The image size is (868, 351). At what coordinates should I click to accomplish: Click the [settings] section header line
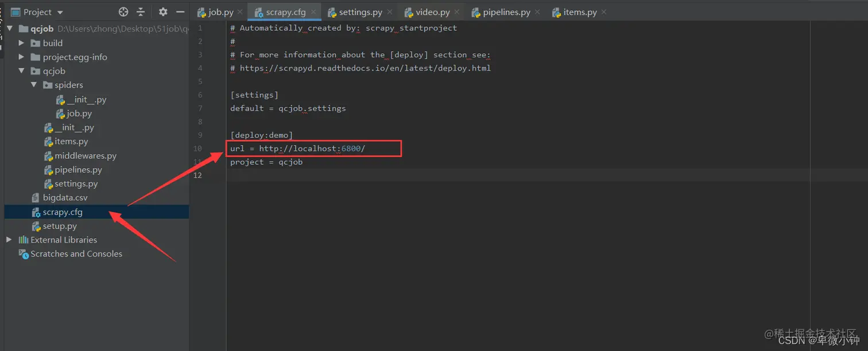coord(254,95)
